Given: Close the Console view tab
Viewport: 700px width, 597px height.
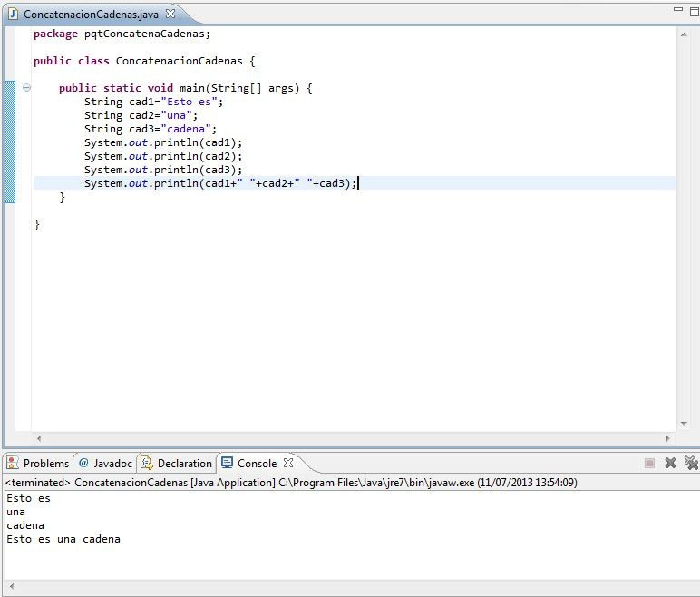Looking at the screenshot, I should [x=288, y=463].
